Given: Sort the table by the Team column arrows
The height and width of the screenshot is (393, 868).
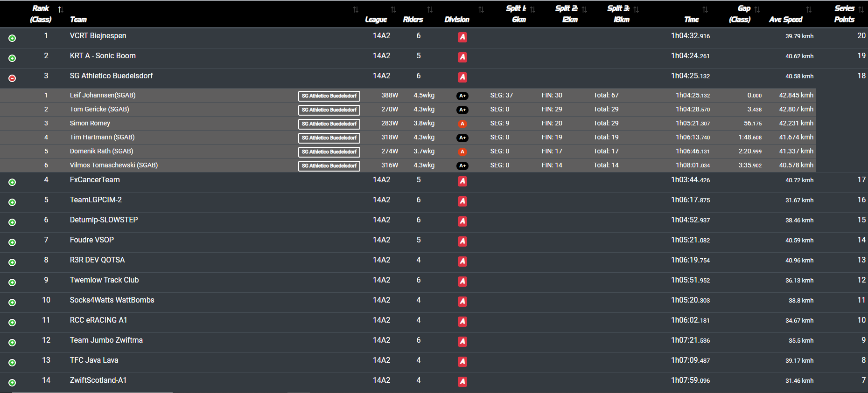Looking at the screenshot, I should pos(356,9).
